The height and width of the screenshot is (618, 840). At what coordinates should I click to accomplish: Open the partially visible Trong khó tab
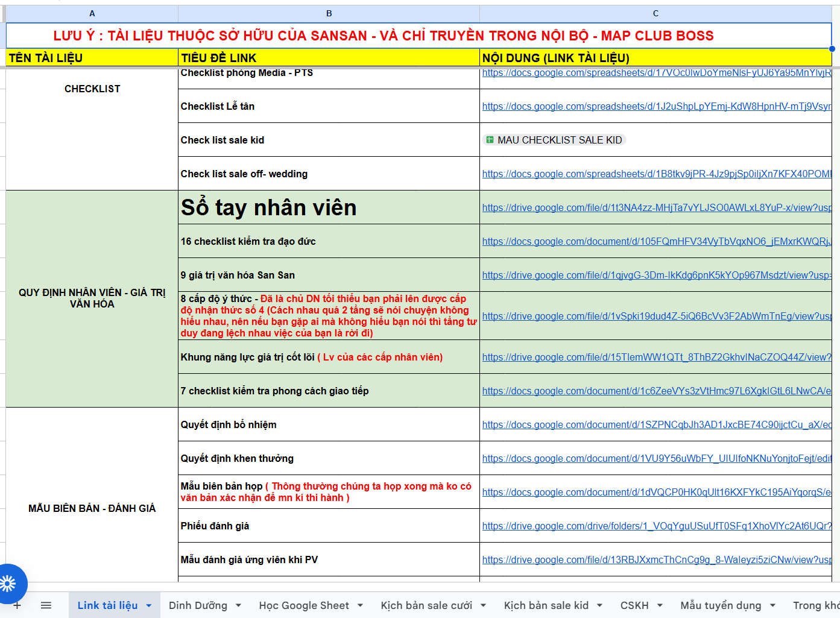click(816, 605)
